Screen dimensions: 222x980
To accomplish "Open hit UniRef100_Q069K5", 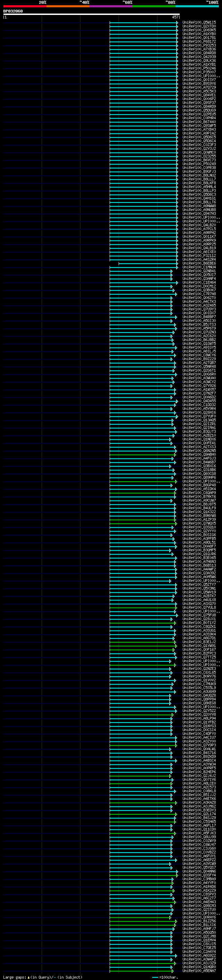I will click(199, 30).
